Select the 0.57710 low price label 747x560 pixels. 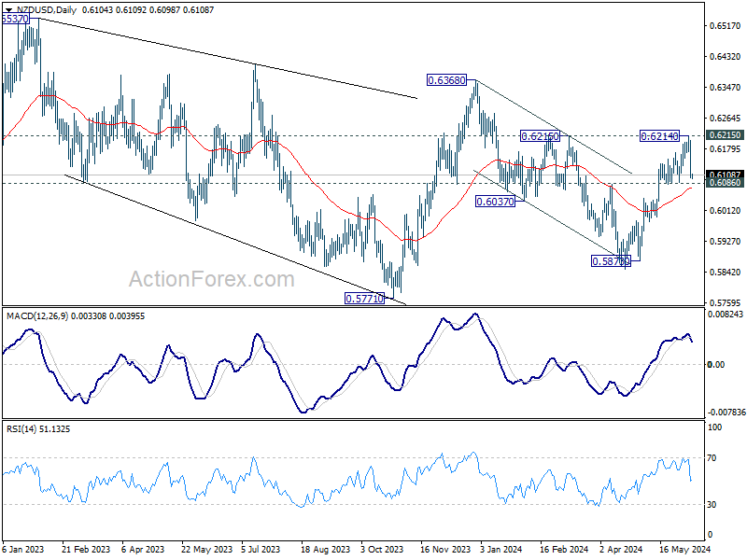point(364,299)
